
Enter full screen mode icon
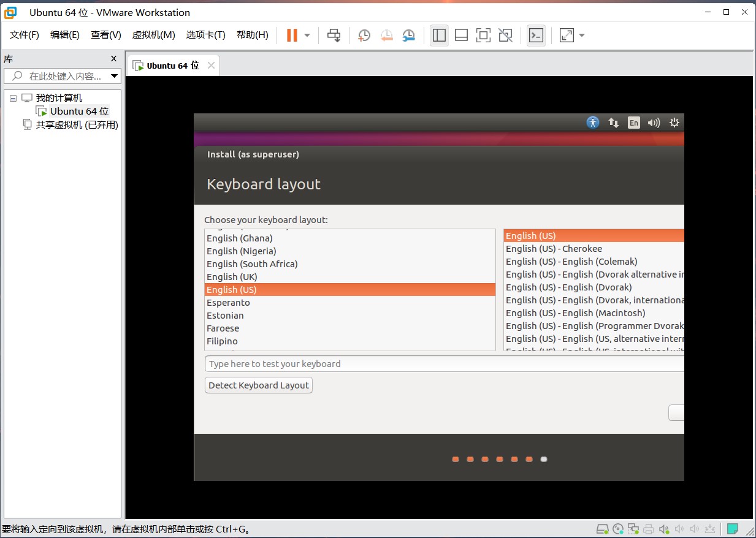point(483,36)
